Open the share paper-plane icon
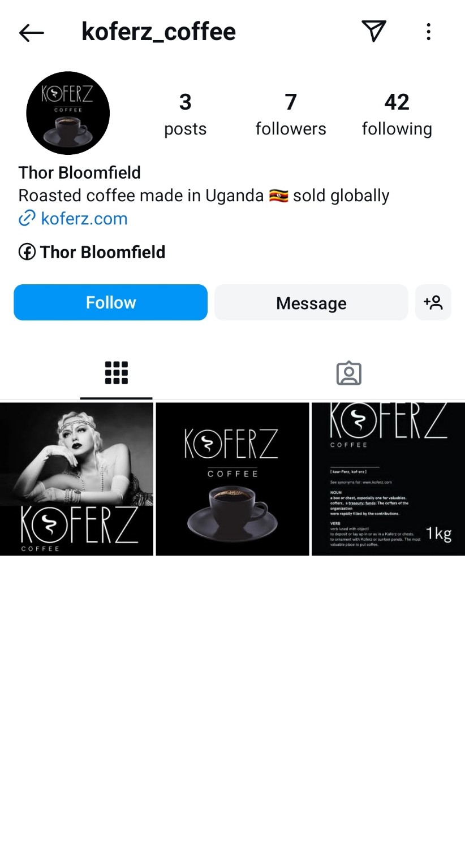 click(x=374, y=31)
